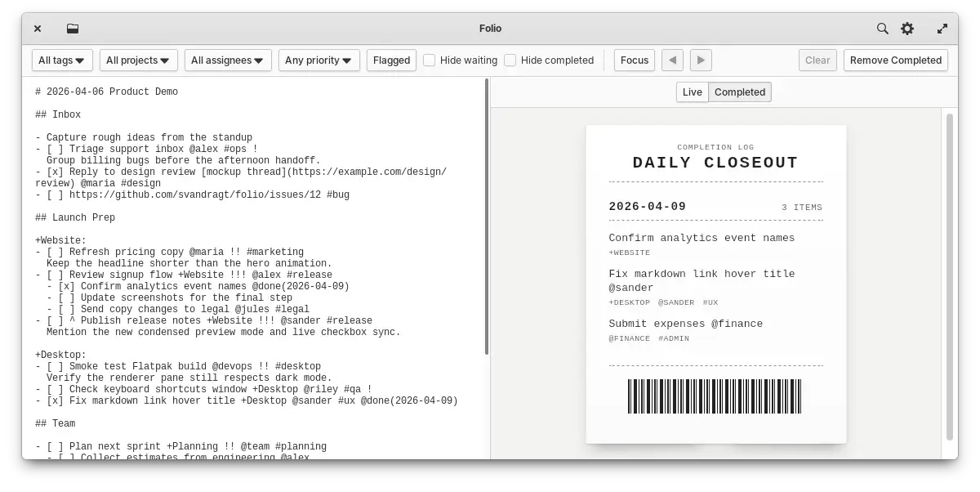980x492 pixels.
Task: Click 'Update screenshots for the final step' line
Action: pyautogui.click(x=169, y=297)
